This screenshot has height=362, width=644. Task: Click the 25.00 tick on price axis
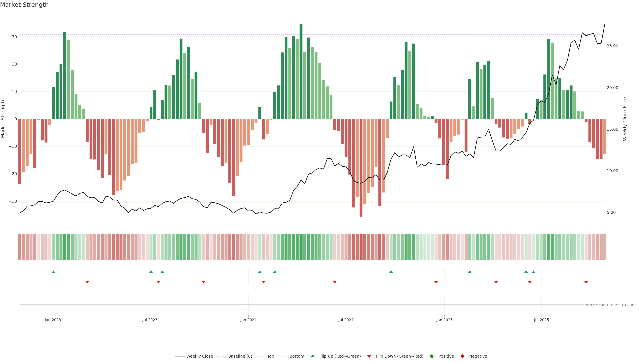point(612,46)
